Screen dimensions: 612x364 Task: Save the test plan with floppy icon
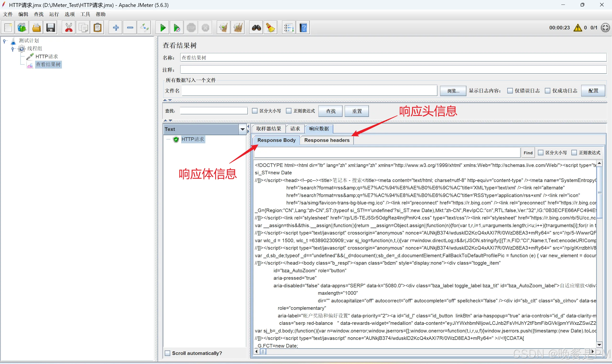point(51,28)
